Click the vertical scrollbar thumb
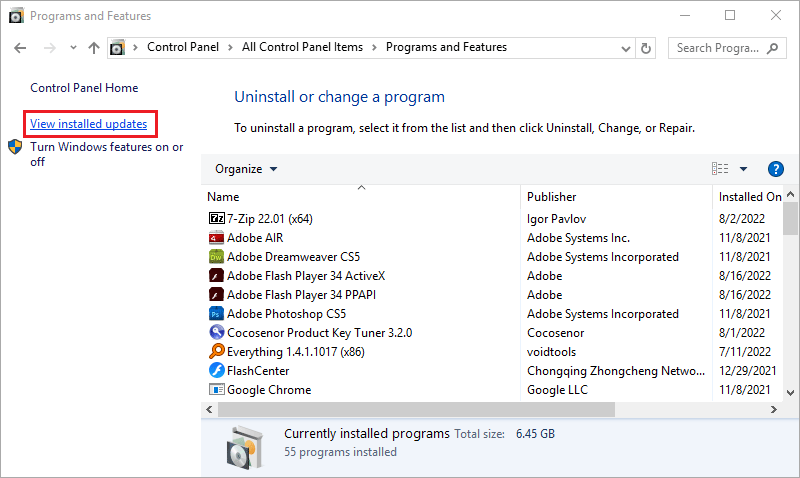 point(790,218)
